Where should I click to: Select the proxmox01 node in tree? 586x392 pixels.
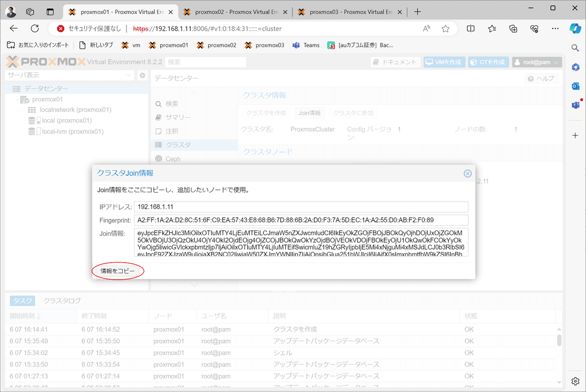pyautogui.click(x=48, y=100)
